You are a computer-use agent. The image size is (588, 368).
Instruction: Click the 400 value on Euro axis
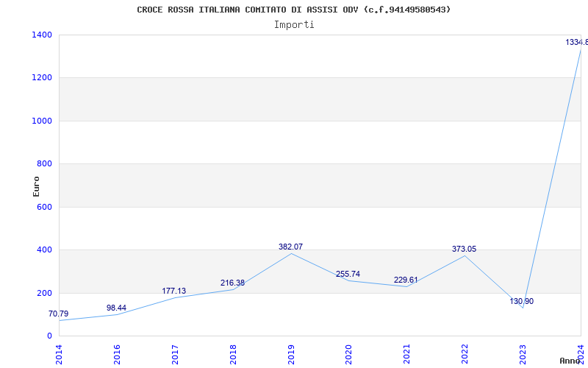[x=44, y=250]
